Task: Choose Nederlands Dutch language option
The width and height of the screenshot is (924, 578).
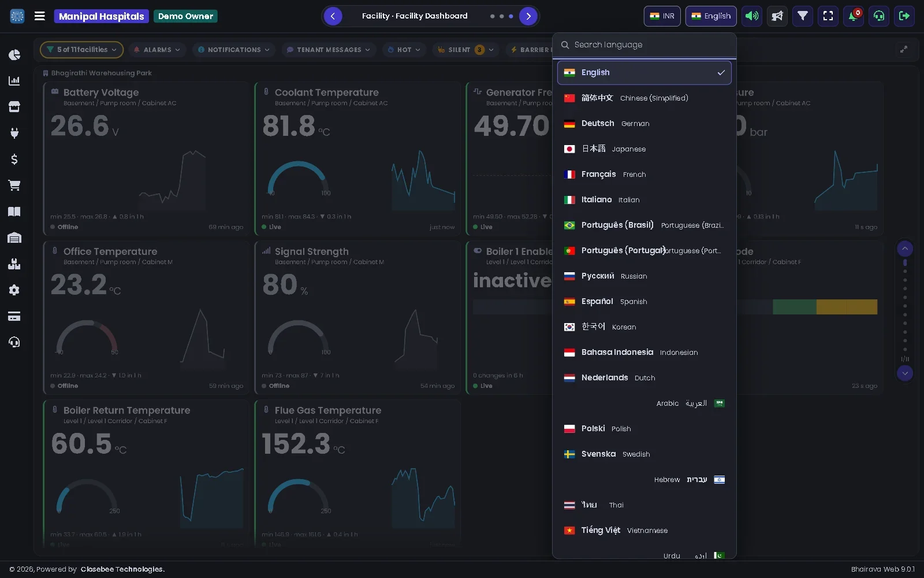Action: 644,378
